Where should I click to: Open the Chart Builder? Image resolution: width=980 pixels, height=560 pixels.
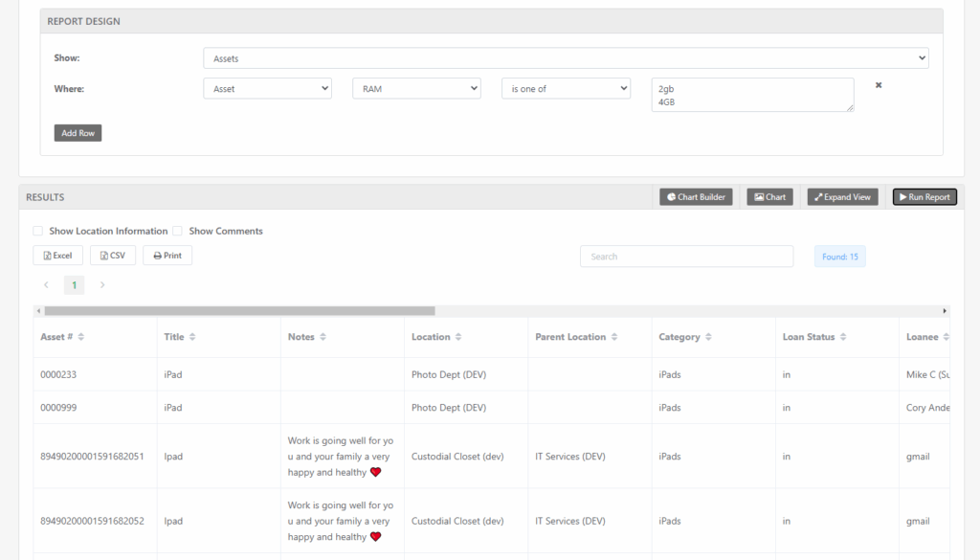[x=696, y=196]
